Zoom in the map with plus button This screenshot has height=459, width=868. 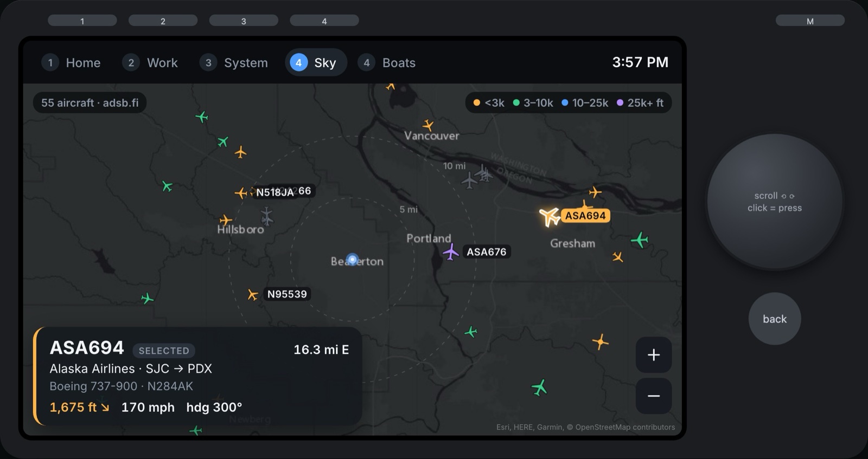point(654,355)
